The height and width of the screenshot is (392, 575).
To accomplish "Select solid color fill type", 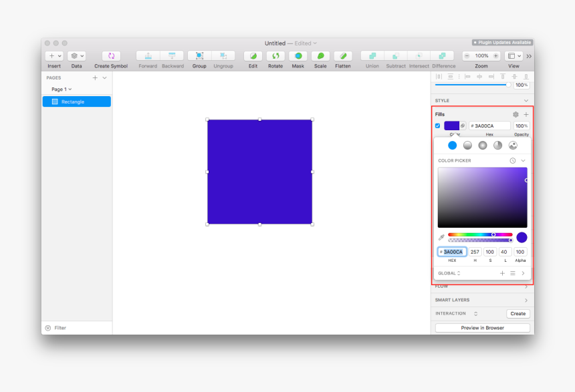I will click(x=452, y=146).
